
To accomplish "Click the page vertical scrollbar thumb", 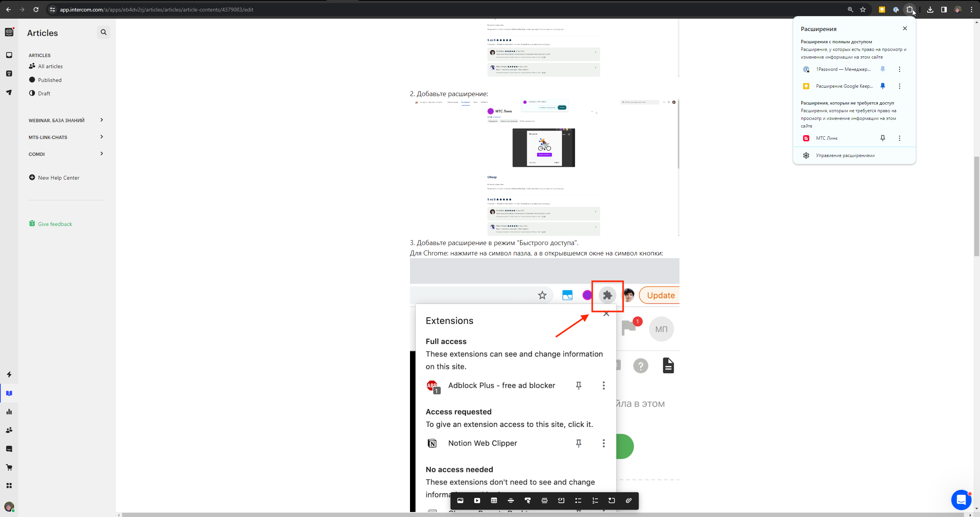I will coord(977,206).
